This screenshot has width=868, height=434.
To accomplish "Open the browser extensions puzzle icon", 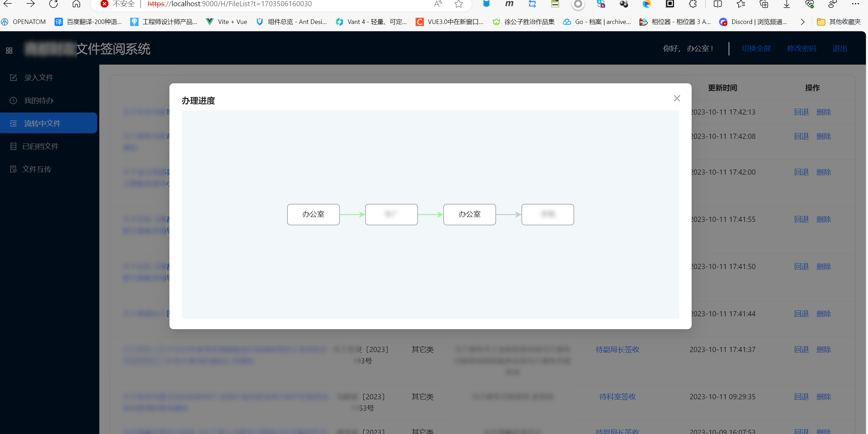I will tap(693, 4).
